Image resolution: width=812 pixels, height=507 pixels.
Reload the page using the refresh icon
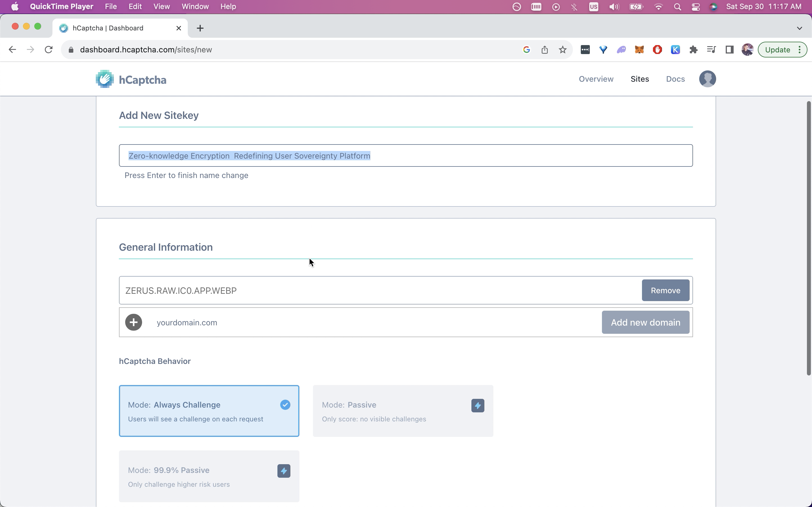49,50
